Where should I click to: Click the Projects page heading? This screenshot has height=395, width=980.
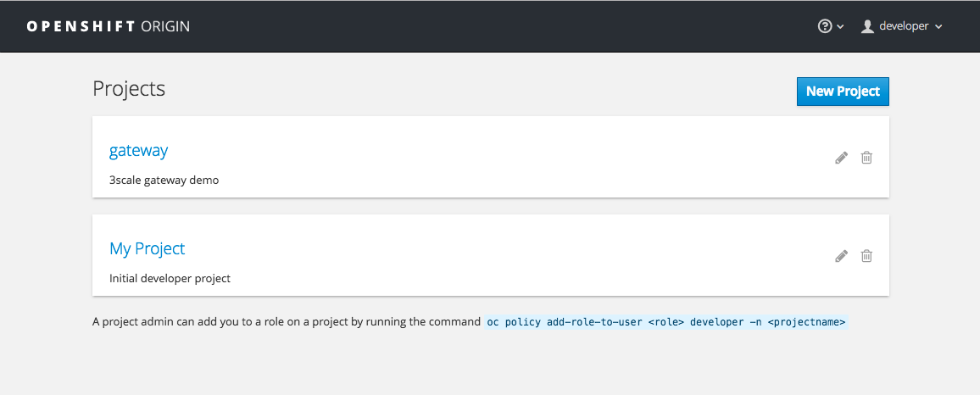point(128,88)
